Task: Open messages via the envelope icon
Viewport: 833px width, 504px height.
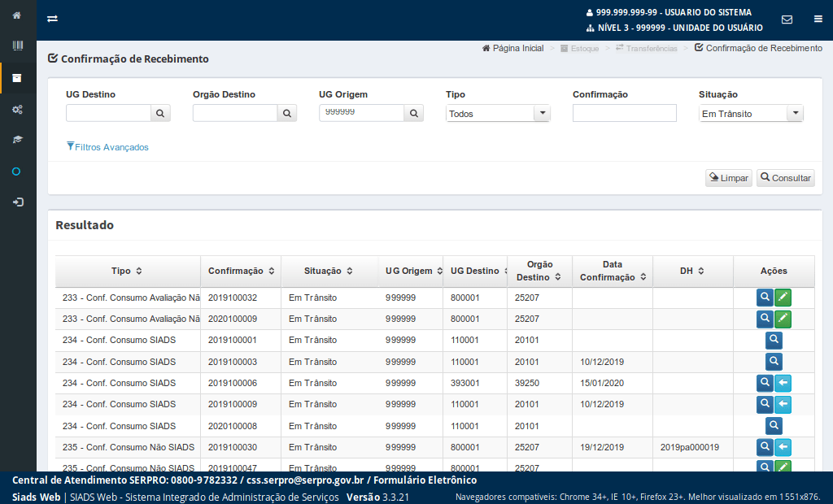Action: pyautogui.click(x=787, y=20)
